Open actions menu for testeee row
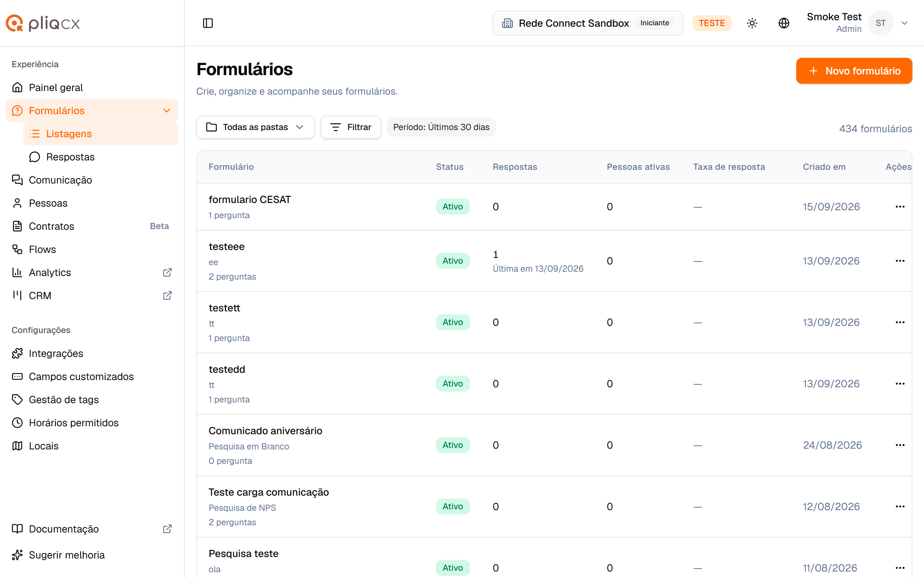The image size is (924, 578). pos(900,261)
